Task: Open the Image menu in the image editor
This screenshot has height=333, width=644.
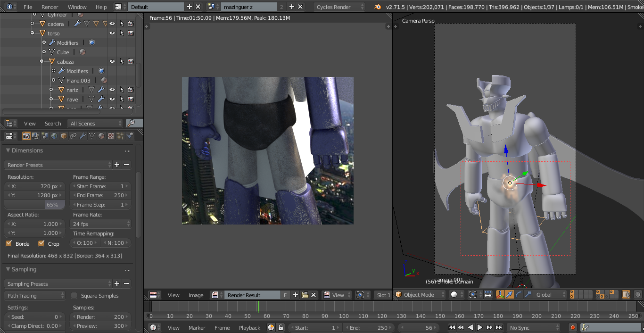Action: tap(196, 295)
